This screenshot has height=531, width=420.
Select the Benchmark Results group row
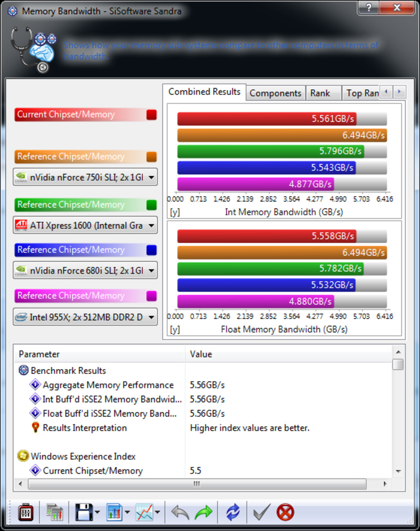coord(203,370)
